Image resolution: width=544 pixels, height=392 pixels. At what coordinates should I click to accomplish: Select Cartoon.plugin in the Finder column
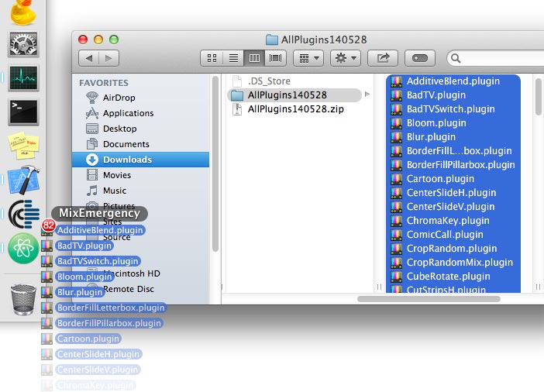[x=453, y=179]
